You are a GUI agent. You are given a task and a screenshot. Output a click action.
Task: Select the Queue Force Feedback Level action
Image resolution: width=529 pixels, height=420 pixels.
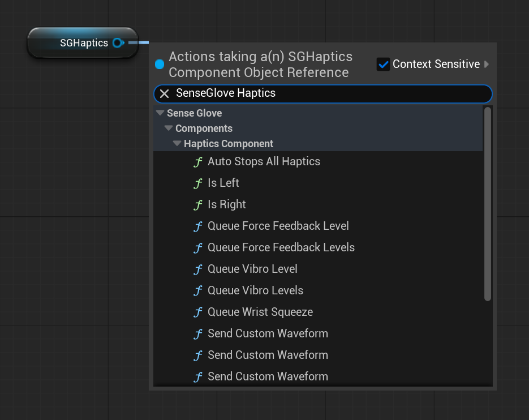278,226
